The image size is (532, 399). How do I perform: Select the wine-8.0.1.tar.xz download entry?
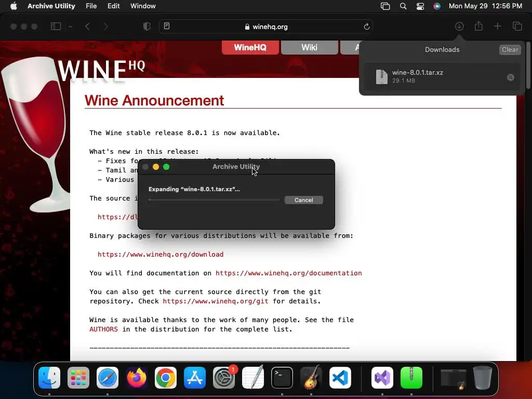click(x=442, y=77)
